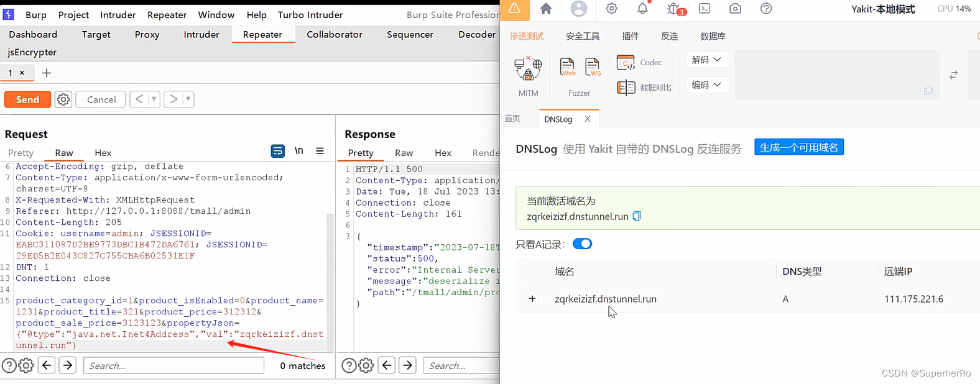Open 数据对比 data compare tool

(644, 88)
